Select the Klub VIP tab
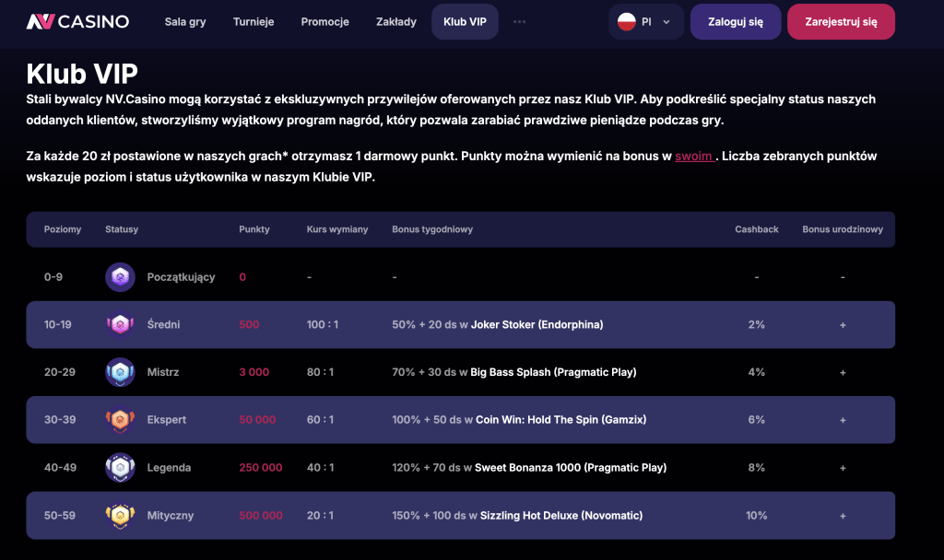The width and height of the screenshot is (944, 560). [465, 22]
